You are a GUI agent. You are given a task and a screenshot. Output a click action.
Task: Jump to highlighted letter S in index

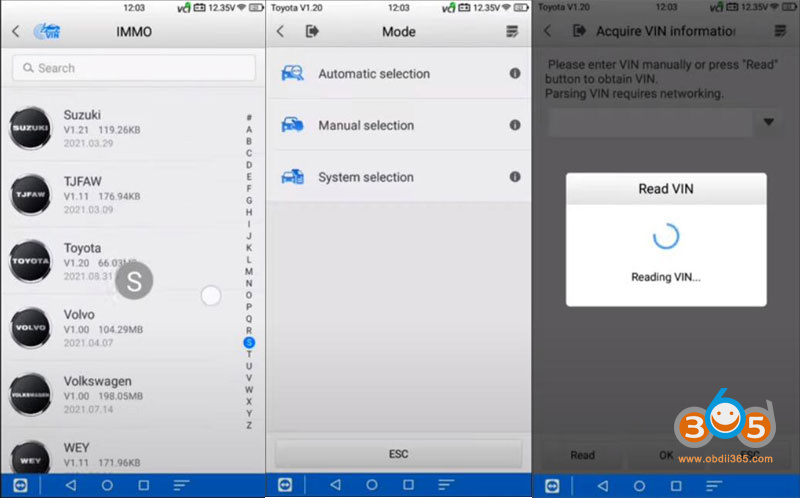point(249,342)
